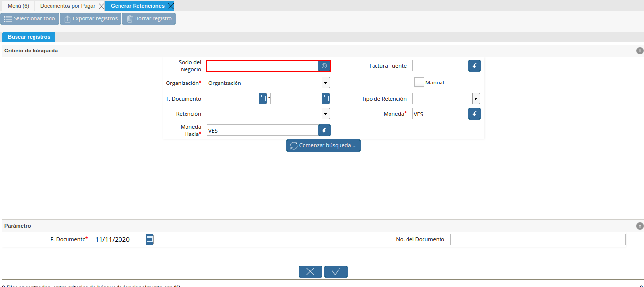Open the Buscar registros tab
Screen dimensions: 644x287
(x=29, y=37)
